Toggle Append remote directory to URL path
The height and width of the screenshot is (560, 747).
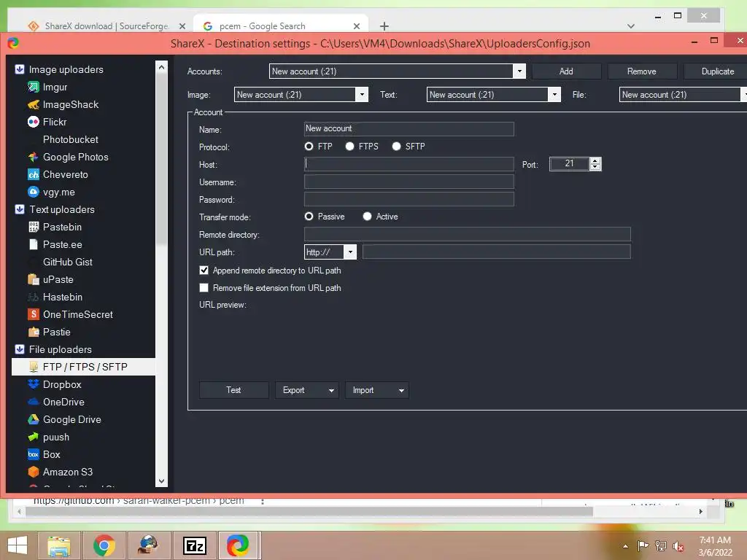tap(204, 271)
